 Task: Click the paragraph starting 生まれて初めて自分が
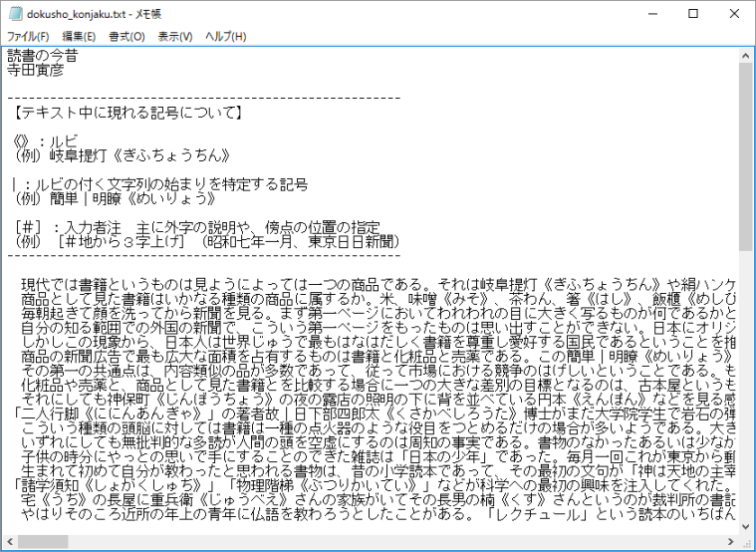point(378,471)
